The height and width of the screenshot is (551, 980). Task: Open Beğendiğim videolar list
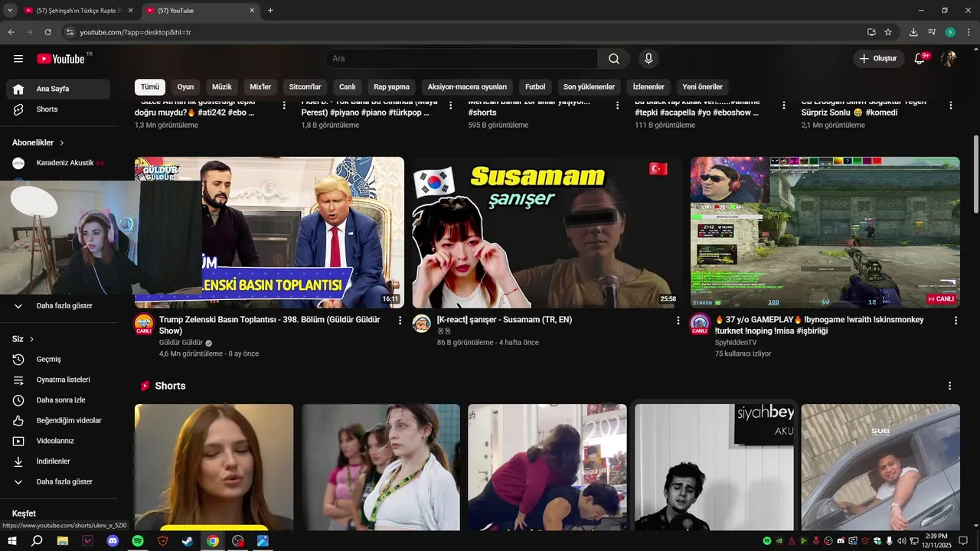coord(58,421)
